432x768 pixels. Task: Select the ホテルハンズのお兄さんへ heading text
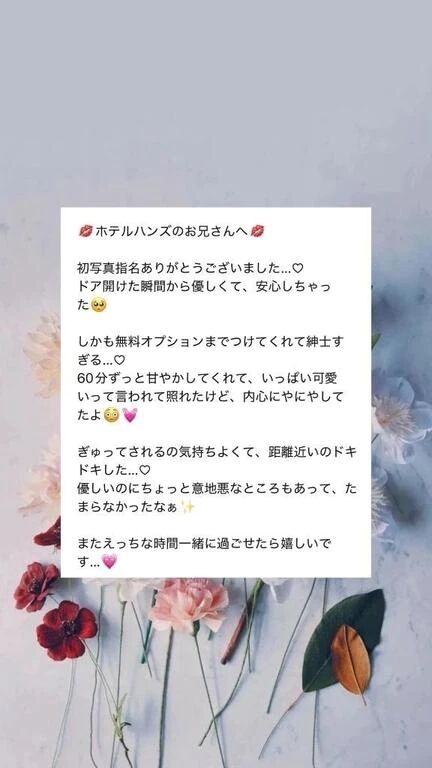171,231
